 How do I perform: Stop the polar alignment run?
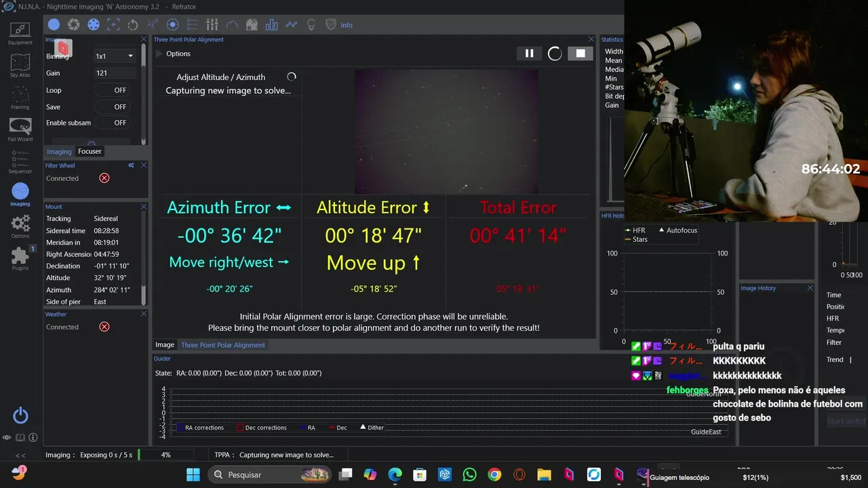(580, 54)
